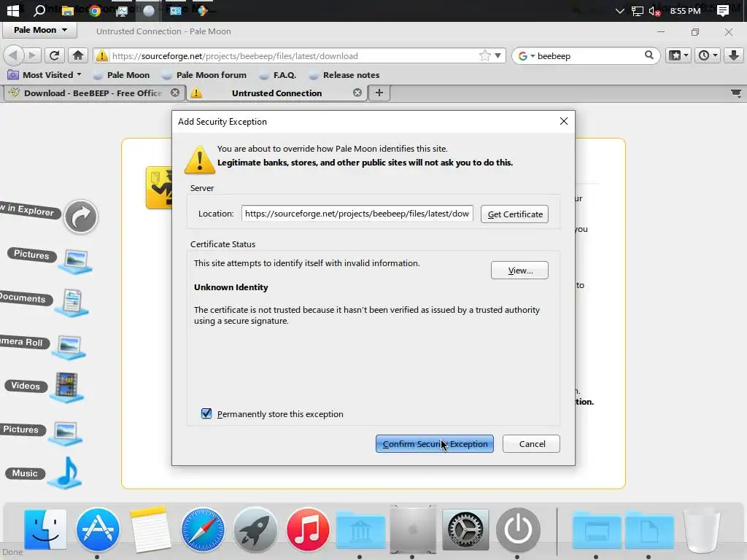This screenshot has width=747, height=560.
Task: Open the F.A.Q. bookmark
Action: tap(279, 75)
